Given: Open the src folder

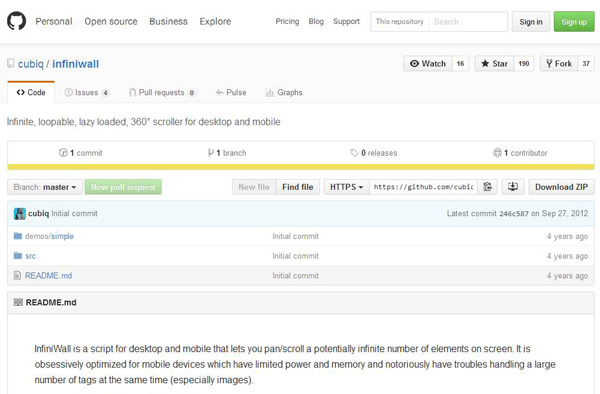Looking at the screenshot, I should [x=30, y=256].
